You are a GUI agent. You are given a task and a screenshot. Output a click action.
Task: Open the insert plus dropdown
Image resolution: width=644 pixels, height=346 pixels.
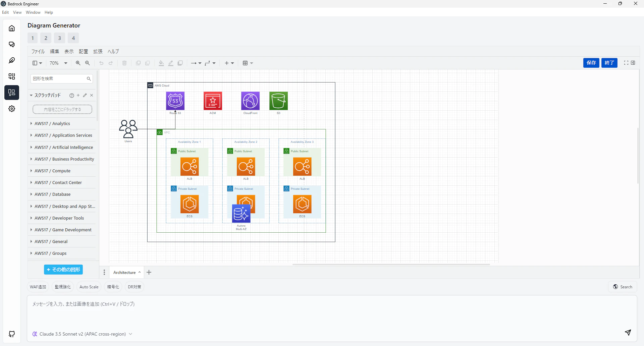[229, 63]
